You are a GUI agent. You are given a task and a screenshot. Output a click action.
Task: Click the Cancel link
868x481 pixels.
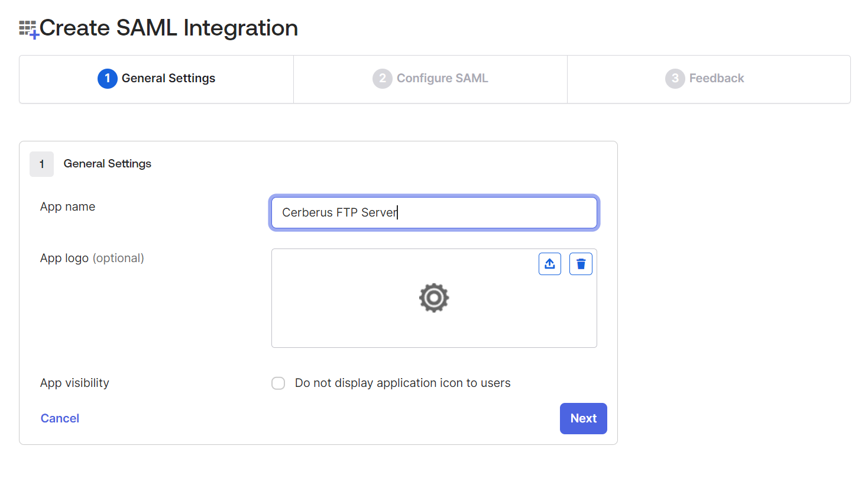click(x=60, y=418)
